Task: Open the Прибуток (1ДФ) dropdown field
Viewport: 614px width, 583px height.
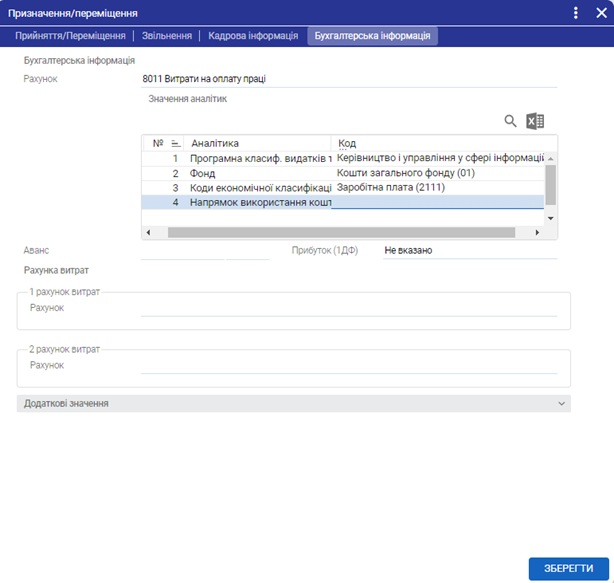Action: 469,250
